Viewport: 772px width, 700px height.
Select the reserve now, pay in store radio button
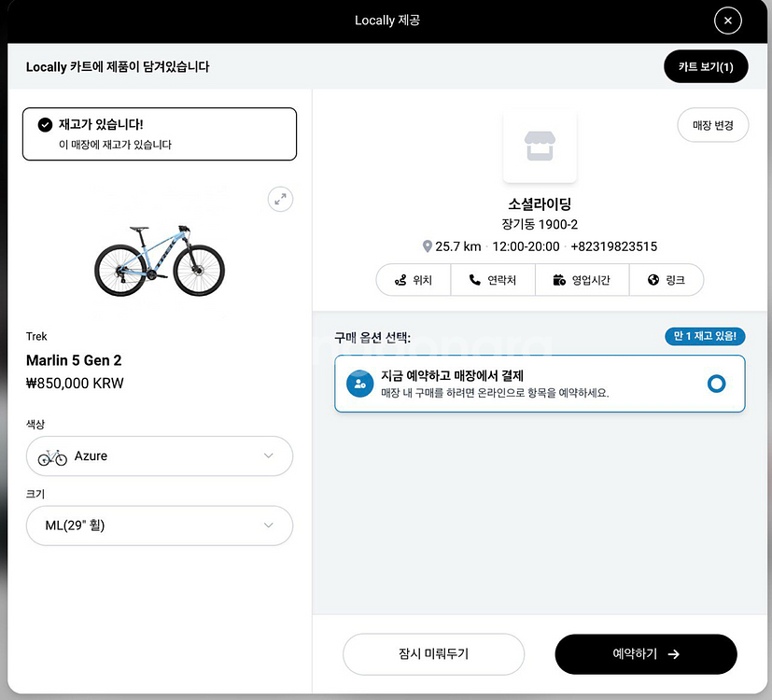coord(716,384)
